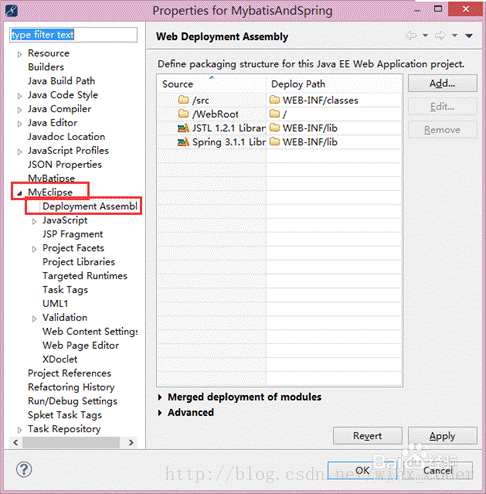Open the back history dropdown arrow
This screenshot has height=494, width=486.
[425, 35]
